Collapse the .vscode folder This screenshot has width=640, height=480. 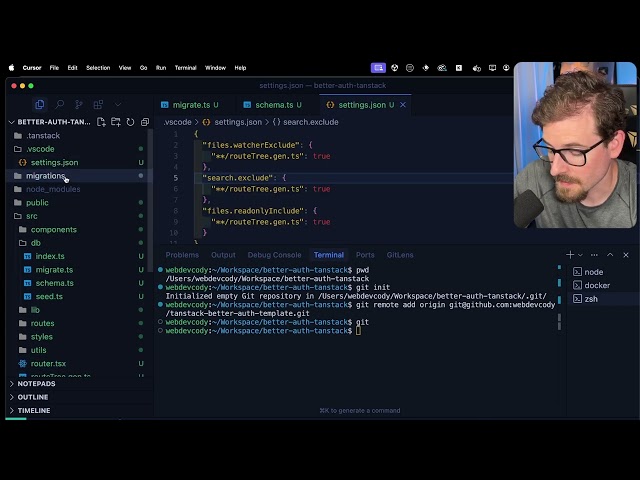point(79,149)
